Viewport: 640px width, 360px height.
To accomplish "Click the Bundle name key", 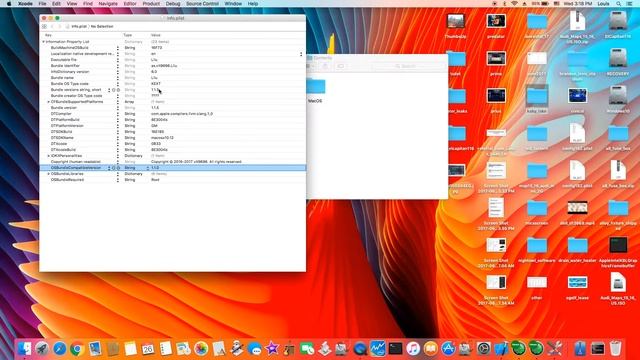I will [62, 78].
